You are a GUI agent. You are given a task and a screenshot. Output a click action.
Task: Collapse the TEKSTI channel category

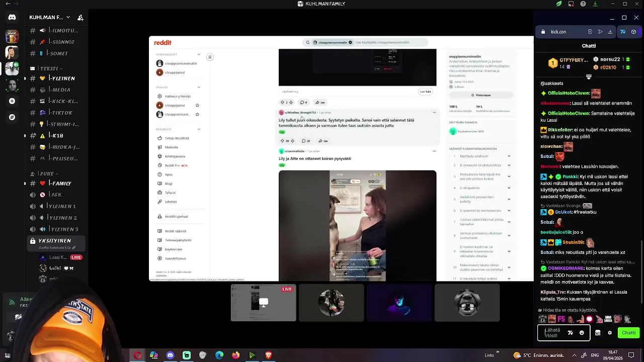click(48, 69)
